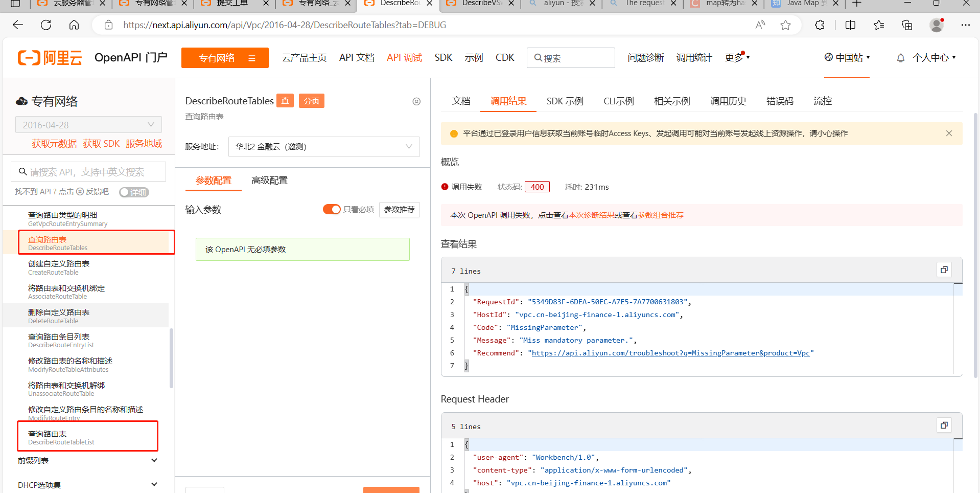
Task: Select DescribeRouteEntryList 查询路由条目列表 item
Action: click(x=86, y=340)
